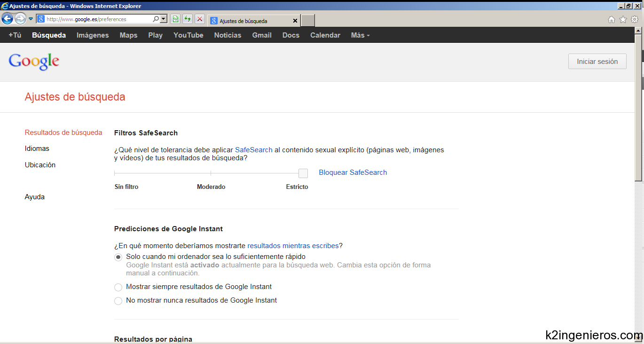This screenshot has width=644, height=344.
Task: Click 'Predicciones de Google Instant' heading
Action: pos(168,229)
